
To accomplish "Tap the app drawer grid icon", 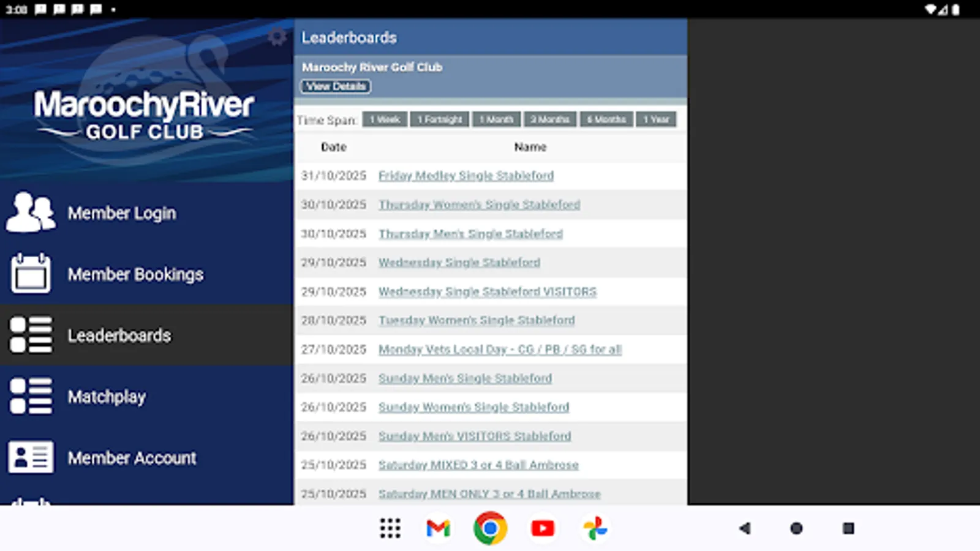I will point(390,528).
